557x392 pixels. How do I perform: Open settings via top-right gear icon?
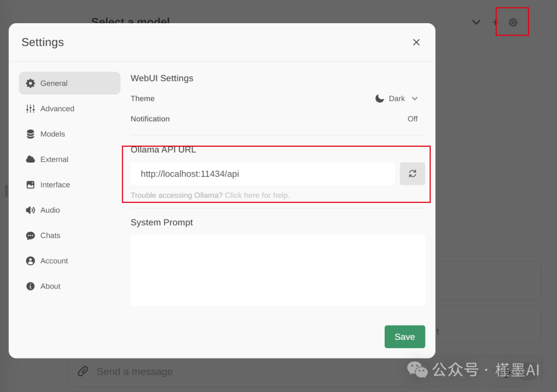pos(513,22)
